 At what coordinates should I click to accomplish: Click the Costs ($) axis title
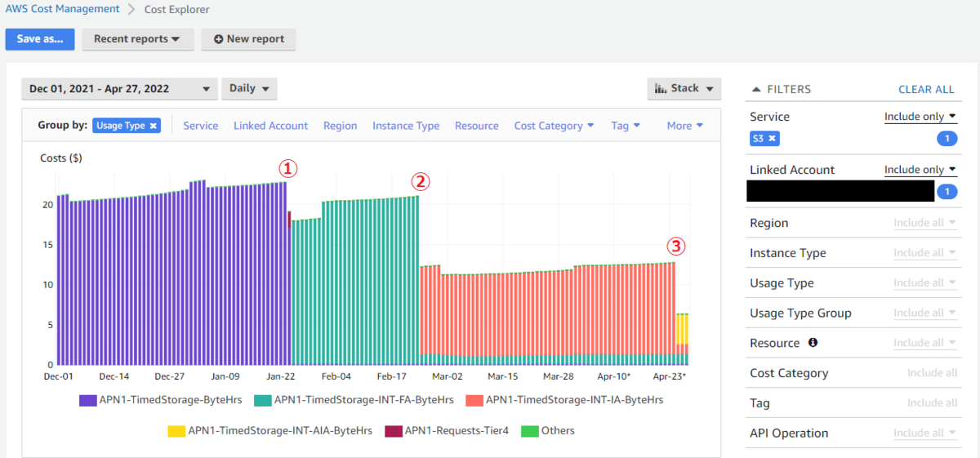[61, 158]
